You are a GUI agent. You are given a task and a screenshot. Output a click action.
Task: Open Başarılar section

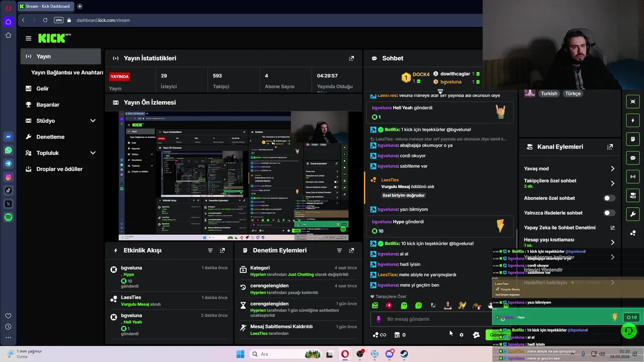click(x=48, y=105)
